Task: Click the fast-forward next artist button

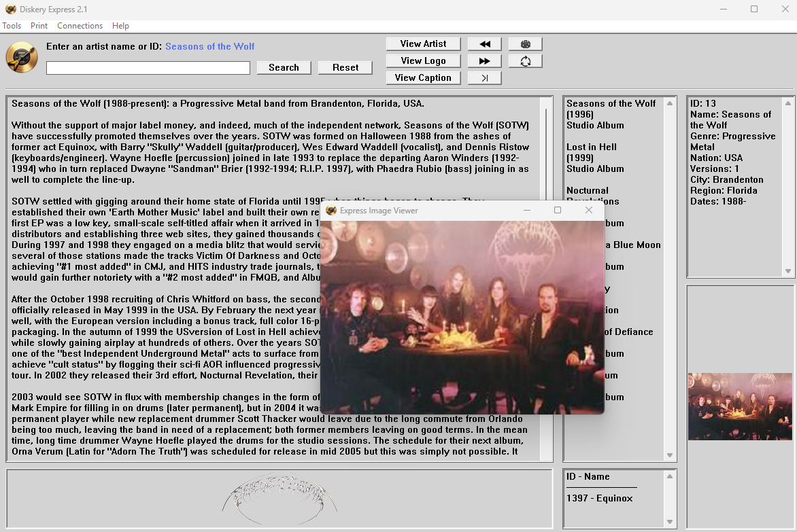Action: (485, 61)
